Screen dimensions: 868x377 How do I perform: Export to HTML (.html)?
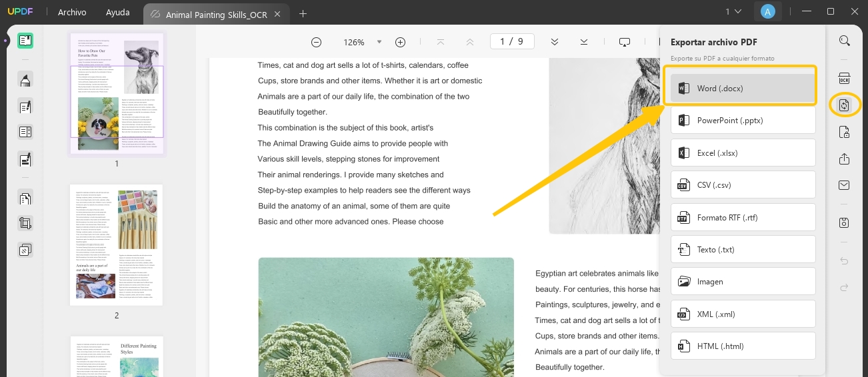tap(743, 346)
